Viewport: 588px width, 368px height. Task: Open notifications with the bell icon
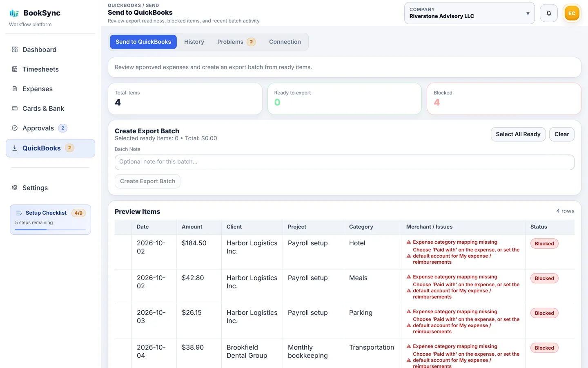pos(549,13)
